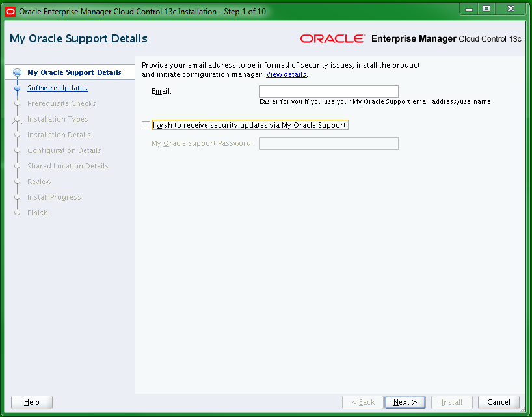532x417 pixels.
Task: Click the Next button
Action: [405, 402]
